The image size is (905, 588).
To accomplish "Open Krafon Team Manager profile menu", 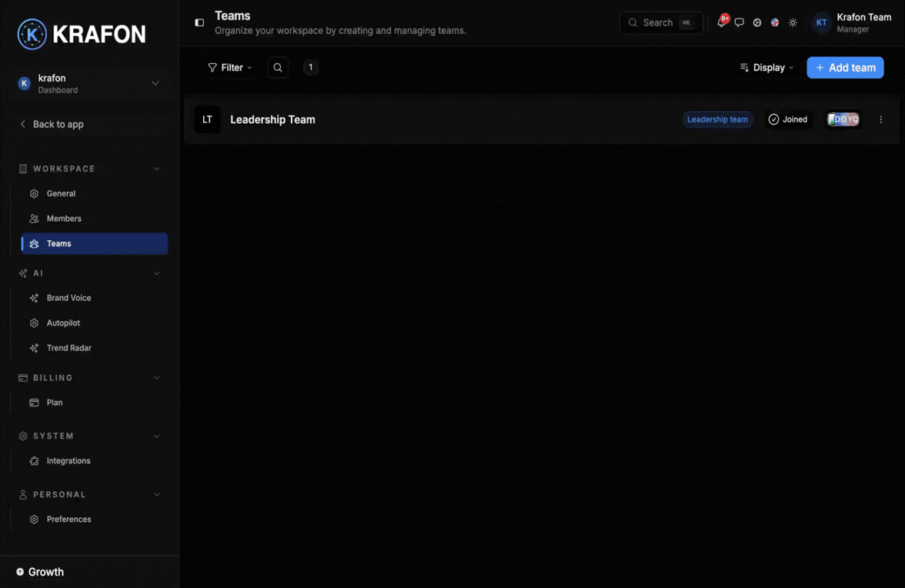I will pyautogui.click(x=853, y=22).
